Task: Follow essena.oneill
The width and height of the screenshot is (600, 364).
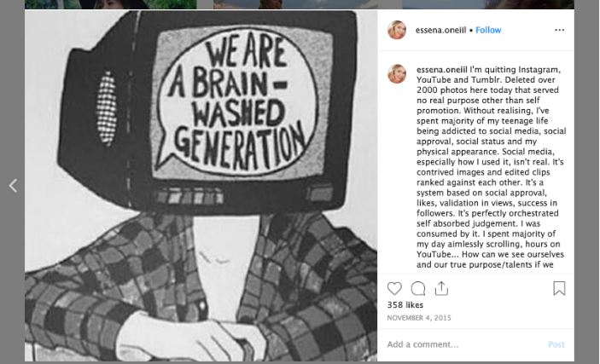Action: coord(488,30)
